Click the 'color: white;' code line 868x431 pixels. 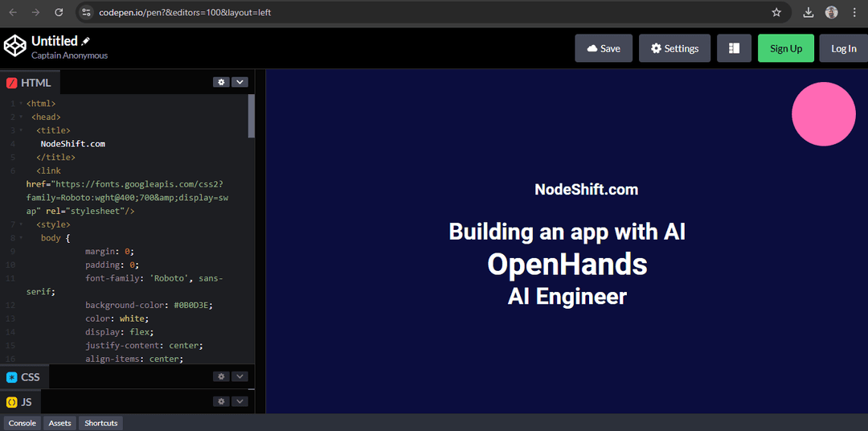coord(117,318)
